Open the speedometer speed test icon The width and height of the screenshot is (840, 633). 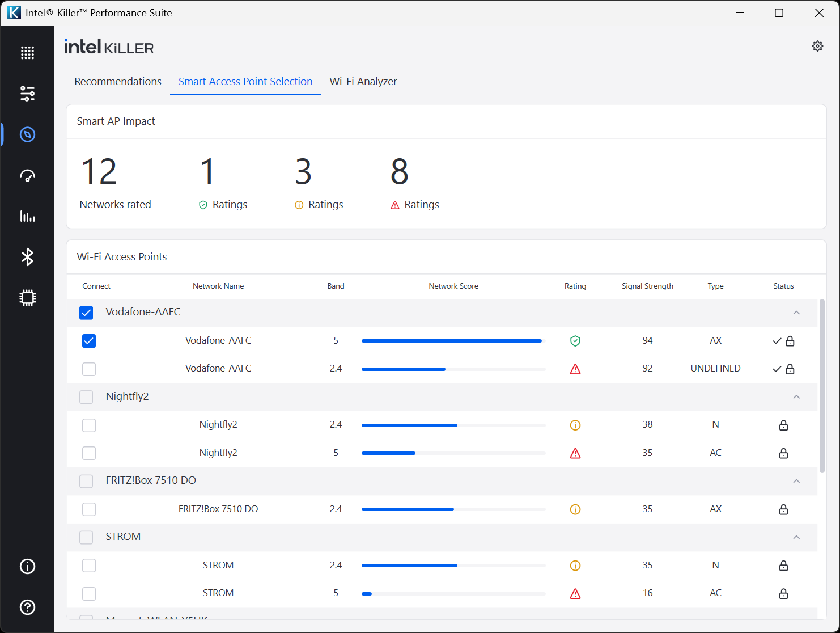(x=27, y=175)
